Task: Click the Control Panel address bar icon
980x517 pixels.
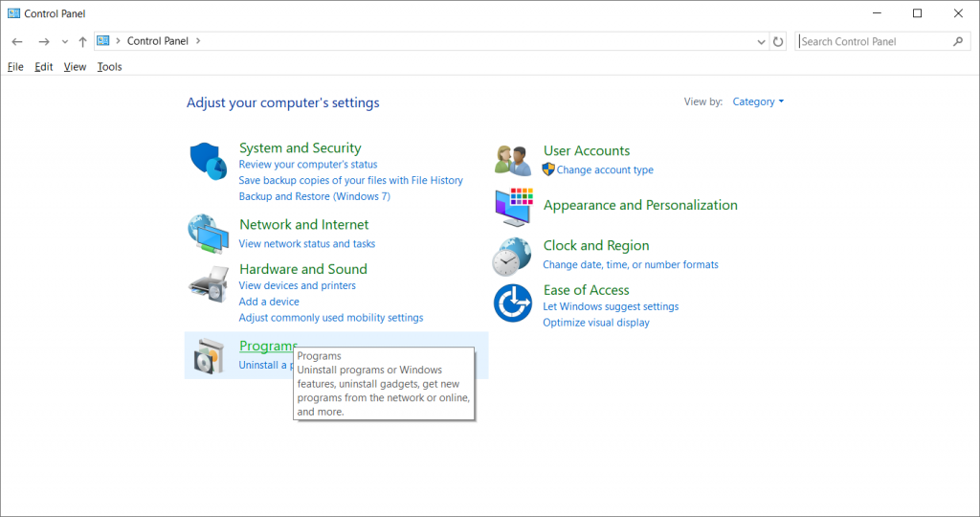Action: coord(103,40)
